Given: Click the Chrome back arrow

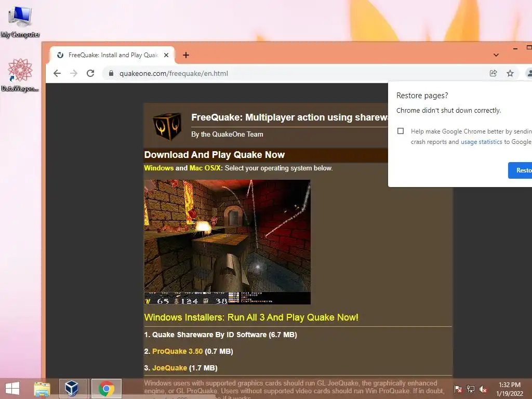Looking at the screenshot, I should point(57,73).
